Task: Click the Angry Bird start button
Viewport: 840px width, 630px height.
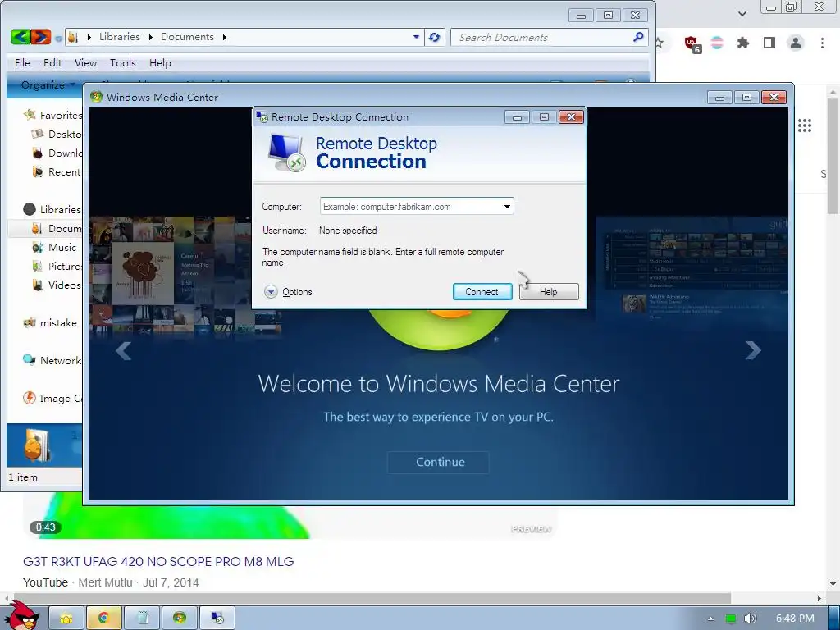Action: pyautogui.click(x=21, y=616)
